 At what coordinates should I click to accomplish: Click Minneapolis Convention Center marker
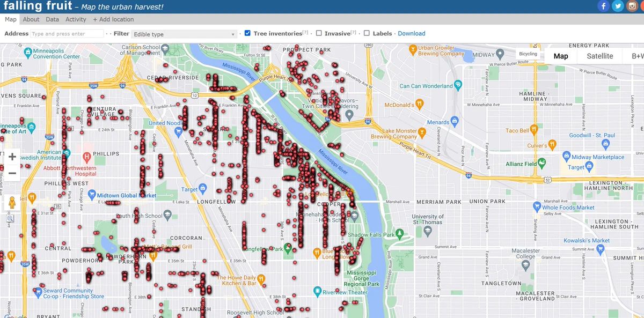pyautogui.click(x=28, y=52)
